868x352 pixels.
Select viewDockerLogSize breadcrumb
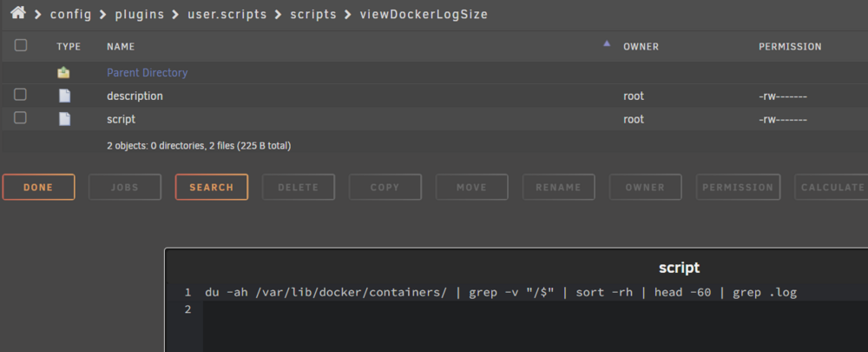(x=424, y=14)
